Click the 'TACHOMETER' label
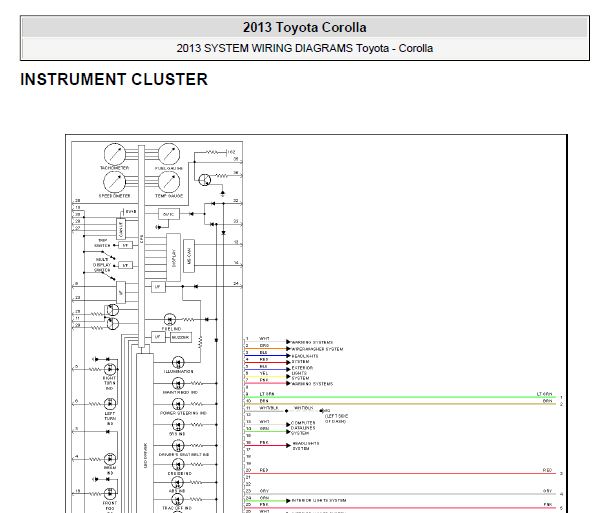The width and height of the screenshot is (605, 513). [x=115, y=168]
